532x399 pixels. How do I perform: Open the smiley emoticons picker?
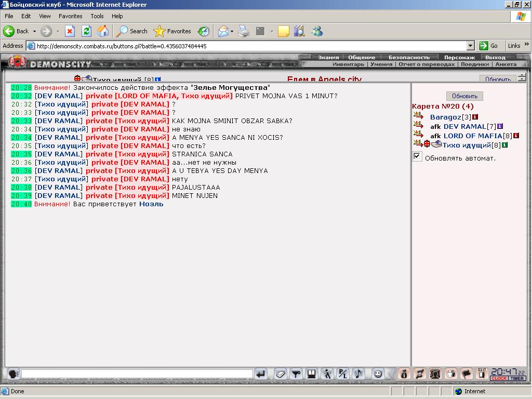[378, 374]
